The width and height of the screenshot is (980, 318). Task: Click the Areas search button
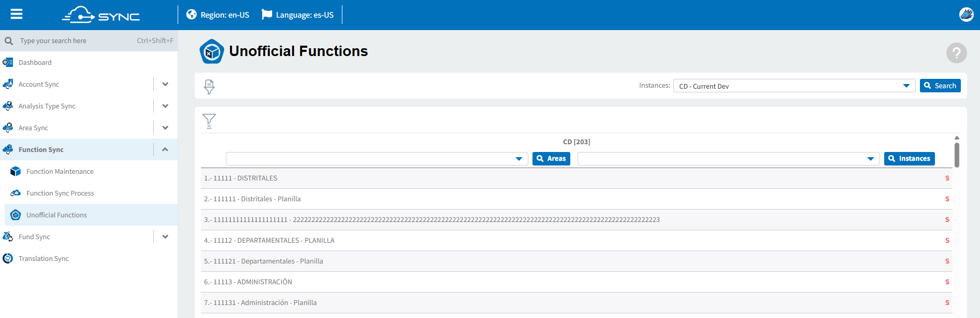click(x=551, y=159)
